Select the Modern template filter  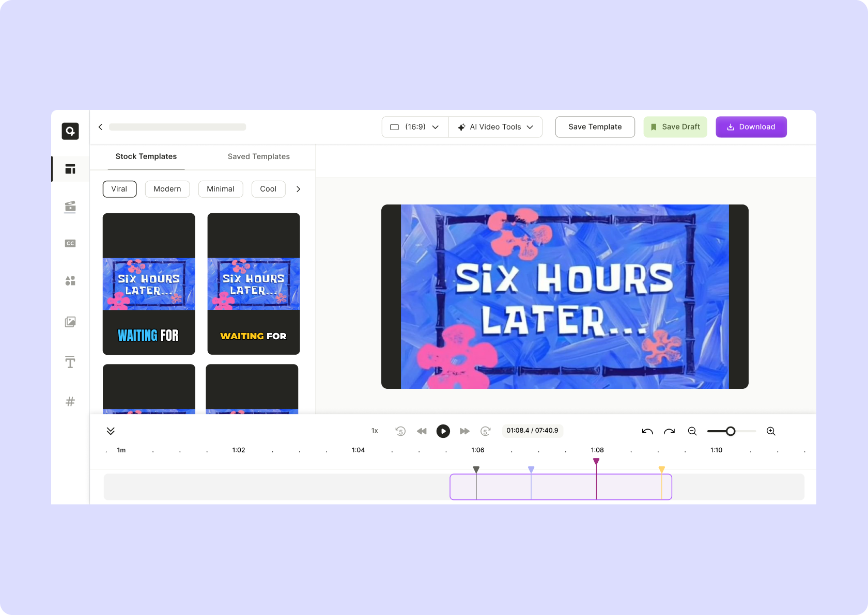(167, 189)
